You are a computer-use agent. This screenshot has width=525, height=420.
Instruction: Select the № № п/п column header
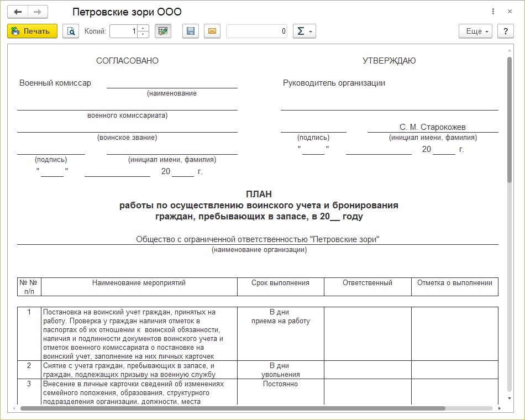point(29,287)
